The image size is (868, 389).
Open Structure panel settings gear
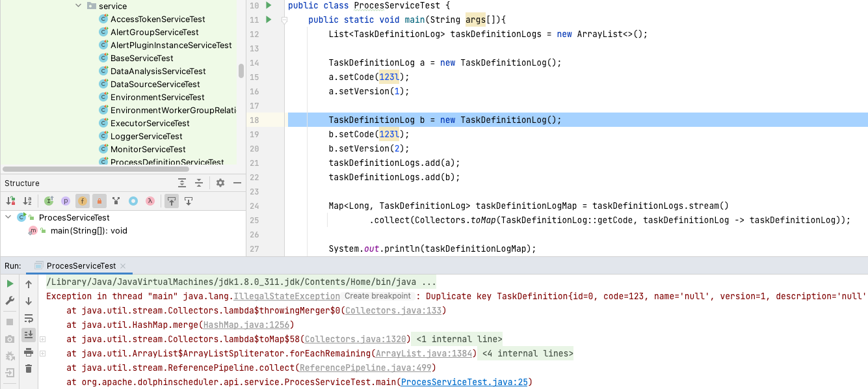[x=220, y=183]
